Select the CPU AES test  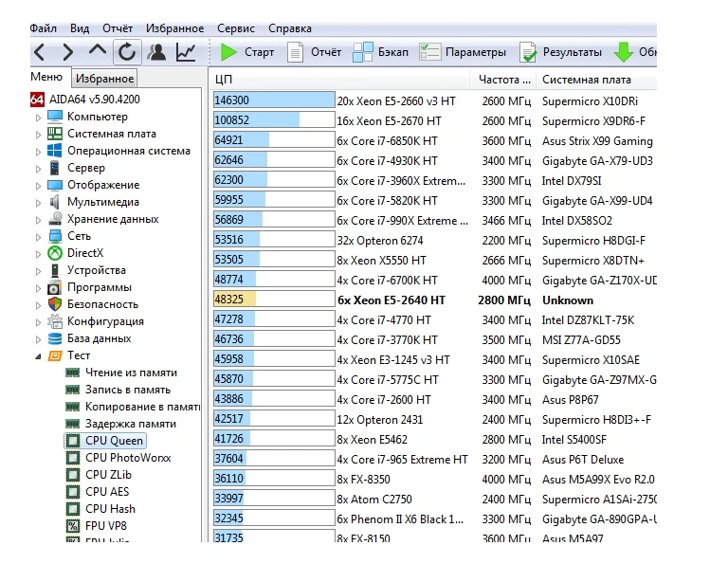coord(107,492)
